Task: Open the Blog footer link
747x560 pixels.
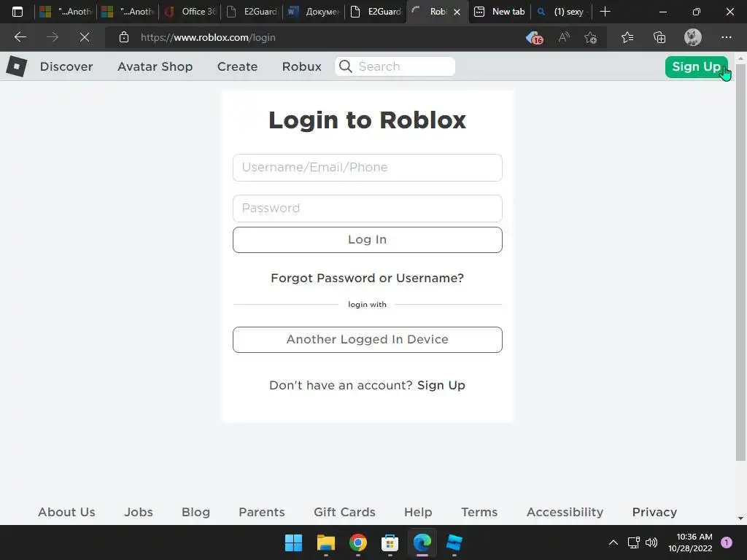Action: coord(196,512)
